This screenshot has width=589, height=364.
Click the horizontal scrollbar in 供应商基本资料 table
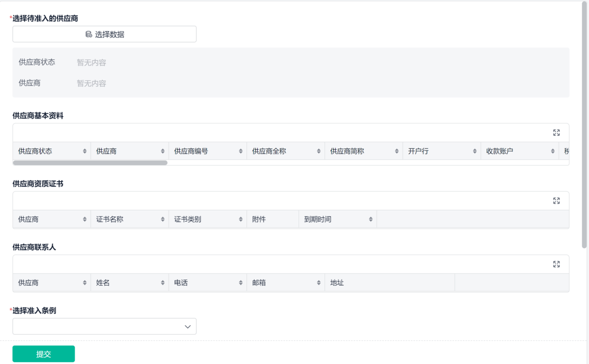point(90,162)
